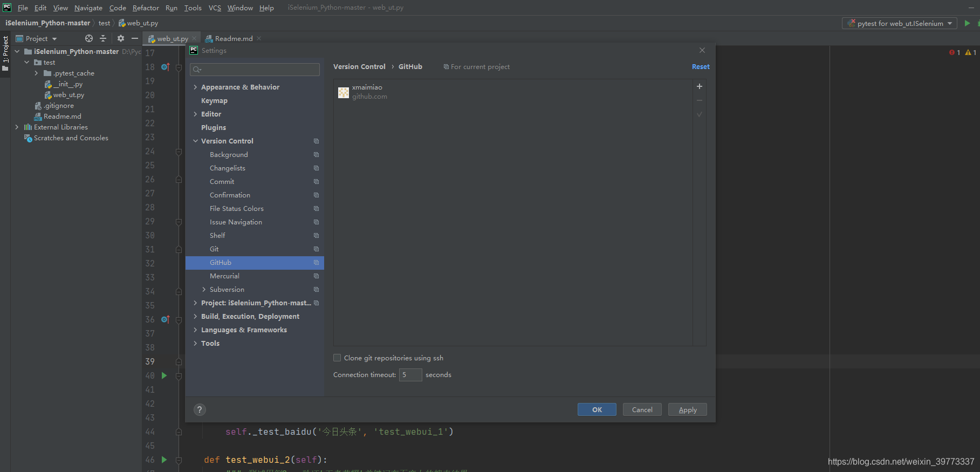Click the per-project icon beside Git

coord(316,249)
